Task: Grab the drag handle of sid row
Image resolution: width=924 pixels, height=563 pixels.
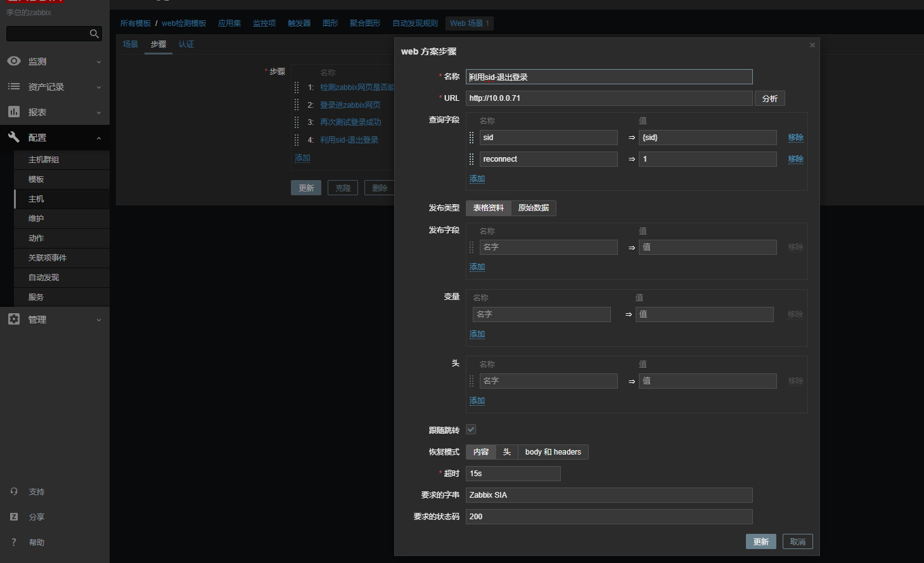Action: click(x=472, y=138)
